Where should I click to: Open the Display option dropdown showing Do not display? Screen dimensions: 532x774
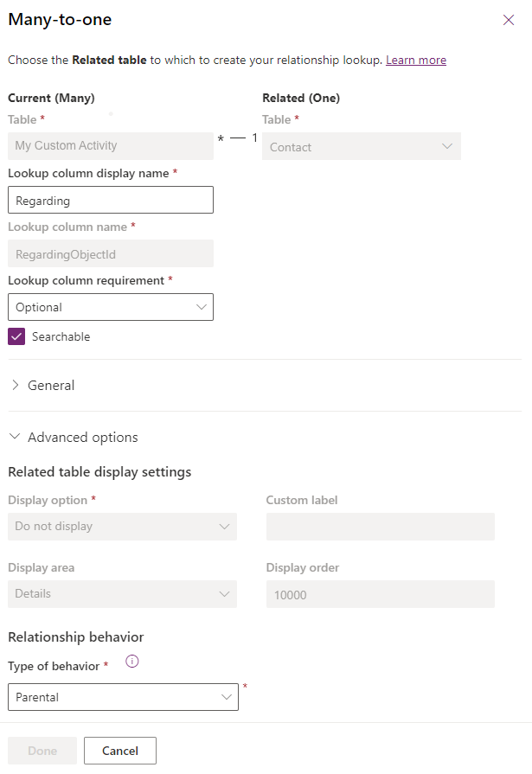point(122,526)
